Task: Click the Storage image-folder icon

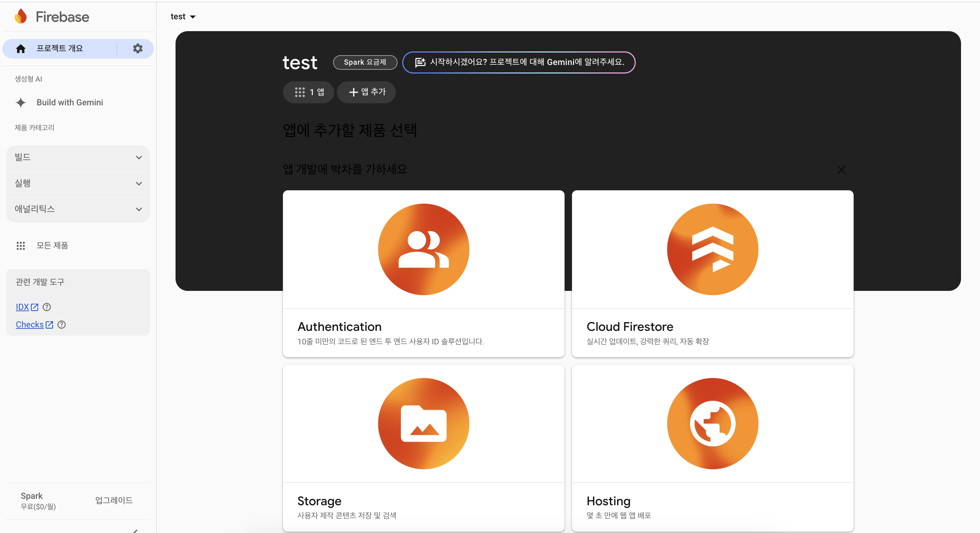Action: (x=423, y=424)
